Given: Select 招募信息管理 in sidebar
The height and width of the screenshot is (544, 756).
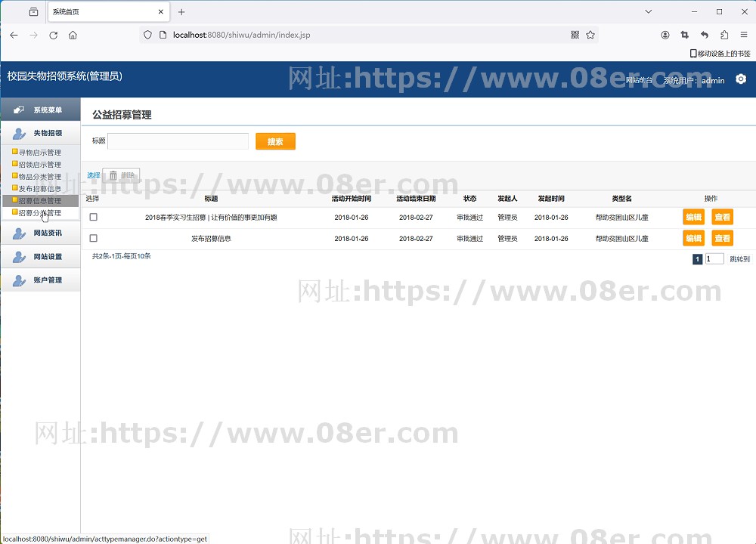Looking at the screenshot, I should coord(40,200).
